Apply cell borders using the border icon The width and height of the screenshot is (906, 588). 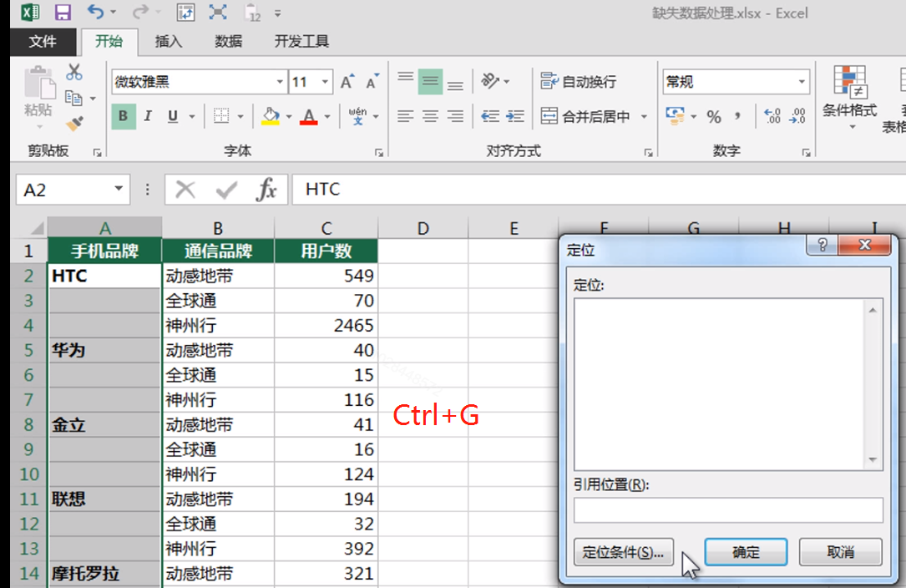(x=221, y=116)
